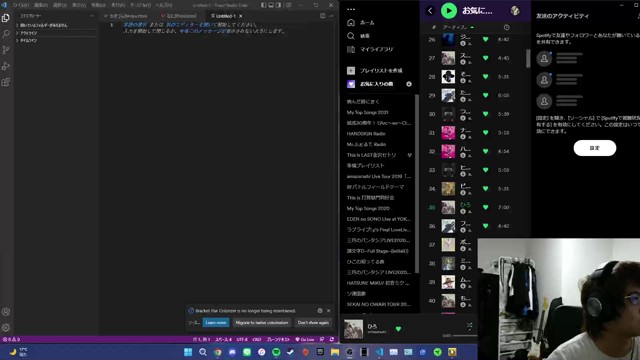Unlike track 27 with its green heart
The height and width of the screenshot is (360, 640).
pos(485,58)
